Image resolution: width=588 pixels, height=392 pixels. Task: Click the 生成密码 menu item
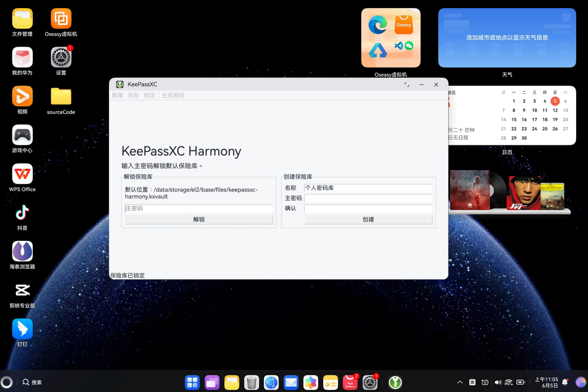point(173,95)
